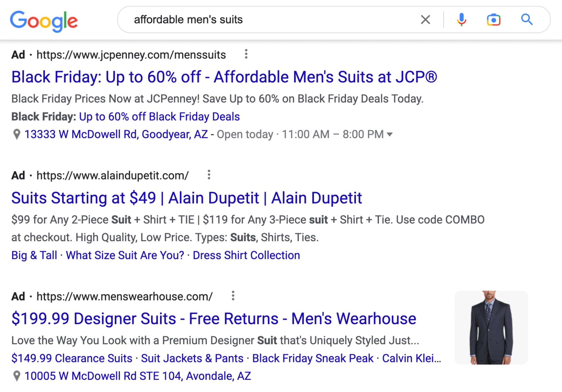The image size is (562, 392).
Task: Click the location pin beside the JCPenney address
Action: click(x=17, y=134)
